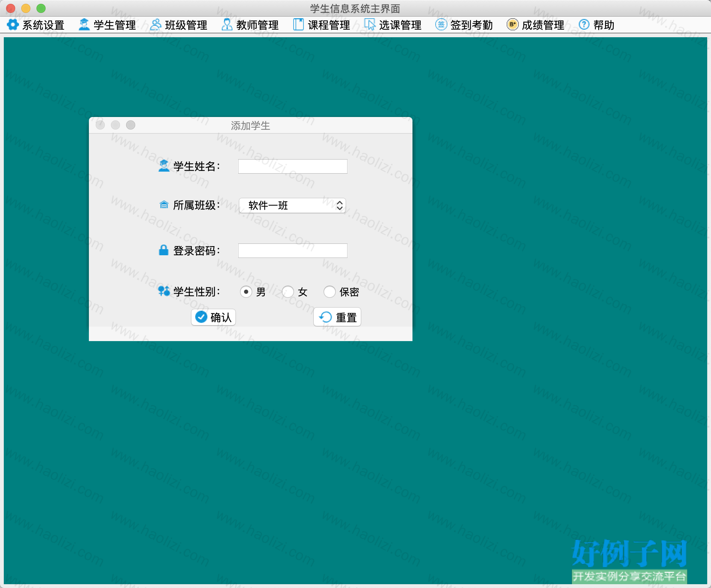Image resolution: width=711 pixels, height=588 pixels.
Task: Open the 选课管理 menu
Action: tap(393, 25)
